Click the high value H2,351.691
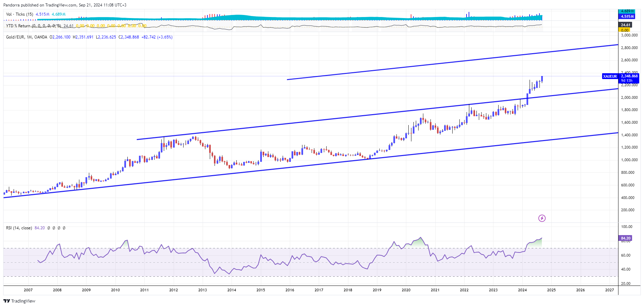This screenshot has height=307, width=644. (83, 37)
